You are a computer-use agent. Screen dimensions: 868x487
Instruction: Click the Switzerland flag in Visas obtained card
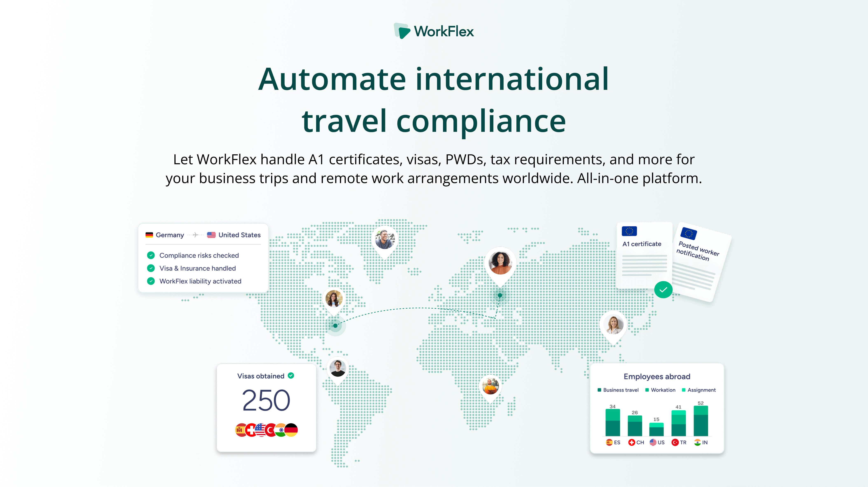point(251,430)
